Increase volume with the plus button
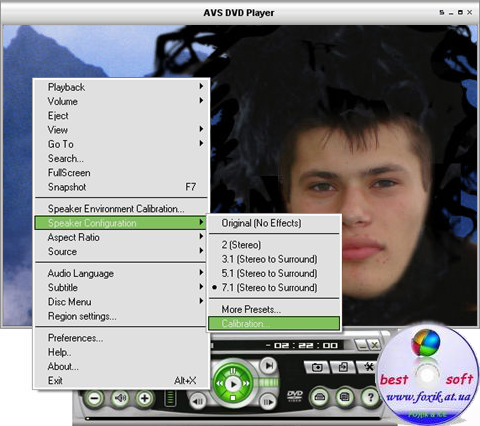Screen dimensions: 480x426 tap(145, 398)
